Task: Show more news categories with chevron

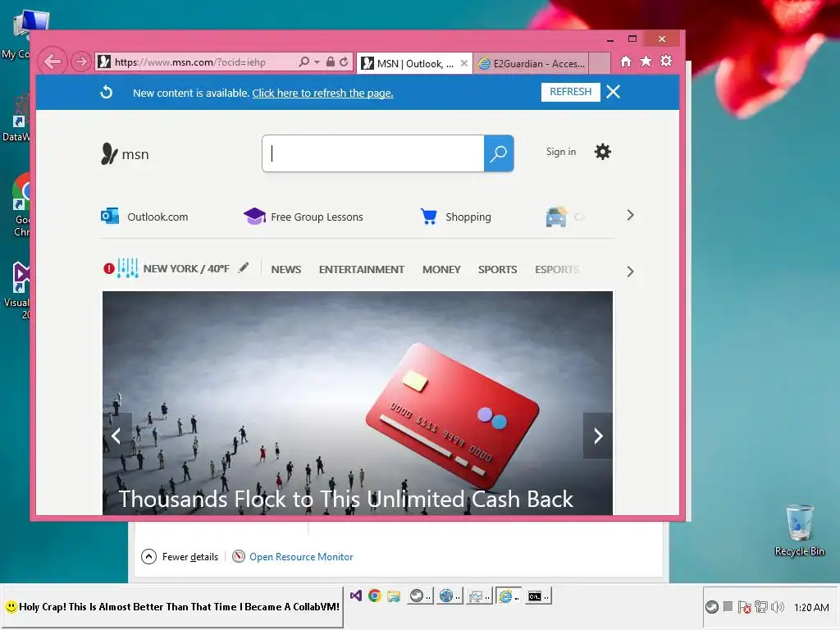Action: [630, 272]
